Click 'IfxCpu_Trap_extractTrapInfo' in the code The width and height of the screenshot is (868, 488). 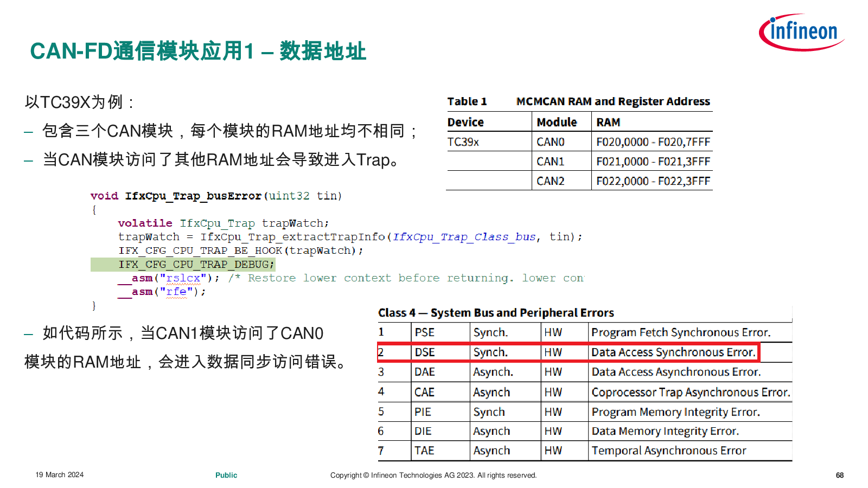click(292, 237)
